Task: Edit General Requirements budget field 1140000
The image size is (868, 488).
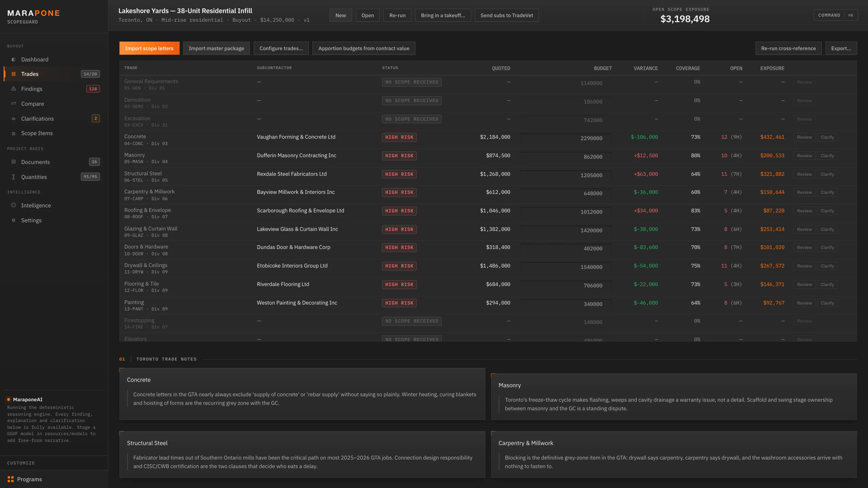Action: pos(566,83)
